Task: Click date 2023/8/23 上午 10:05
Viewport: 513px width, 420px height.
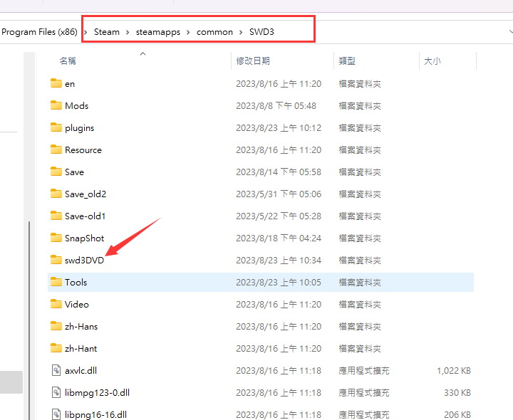Action: click(x=279, y=283)
